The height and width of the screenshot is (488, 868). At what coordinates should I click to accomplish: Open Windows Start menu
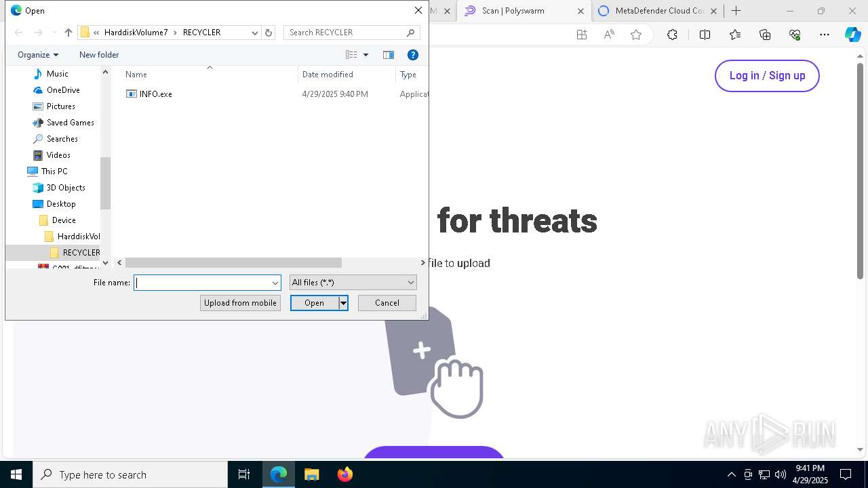click(16, 474)
